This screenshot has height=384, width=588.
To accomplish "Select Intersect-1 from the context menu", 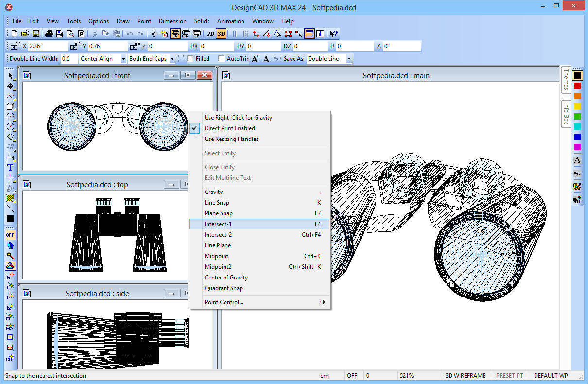I will pyautogui.click(x=219, y=224).
